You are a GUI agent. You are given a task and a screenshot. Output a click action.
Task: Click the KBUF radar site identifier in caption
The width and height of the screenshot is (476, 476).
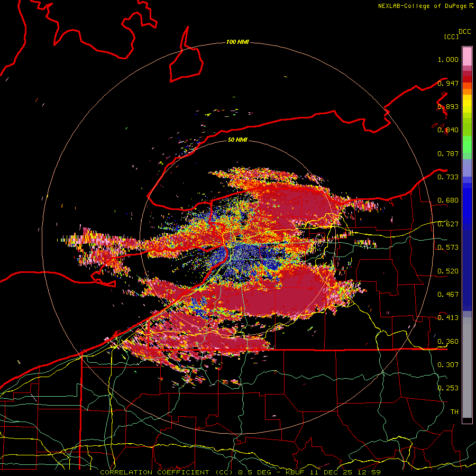(x=296, y=472)
